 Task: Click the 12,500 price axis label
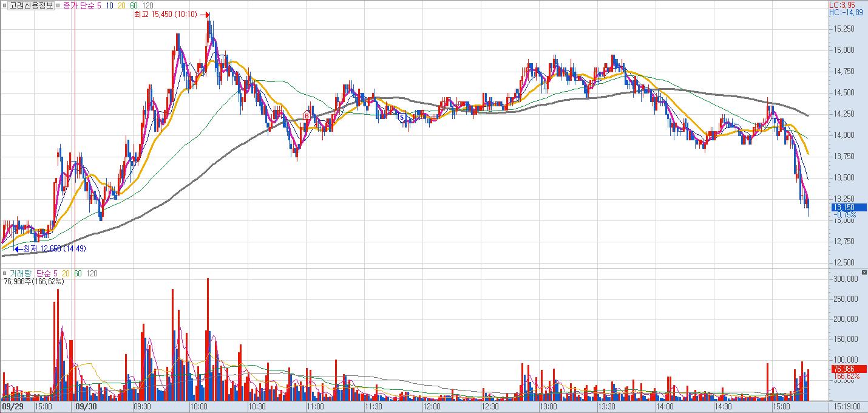click(x=845, y=262)
